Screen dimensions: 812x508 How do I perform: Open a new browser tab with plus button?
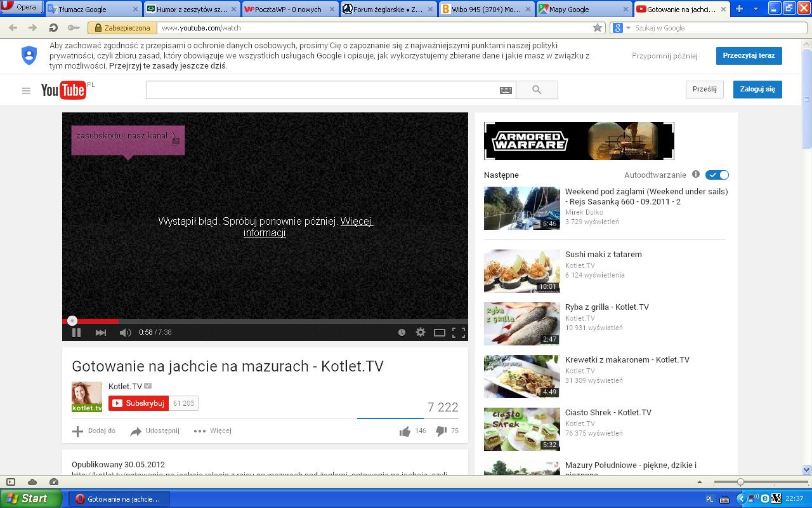(x=739, y=9)
